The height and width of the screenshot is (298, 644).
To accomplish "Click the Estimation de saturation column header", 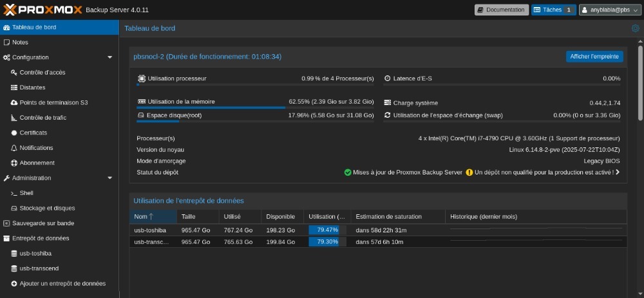I will point(388,217).
